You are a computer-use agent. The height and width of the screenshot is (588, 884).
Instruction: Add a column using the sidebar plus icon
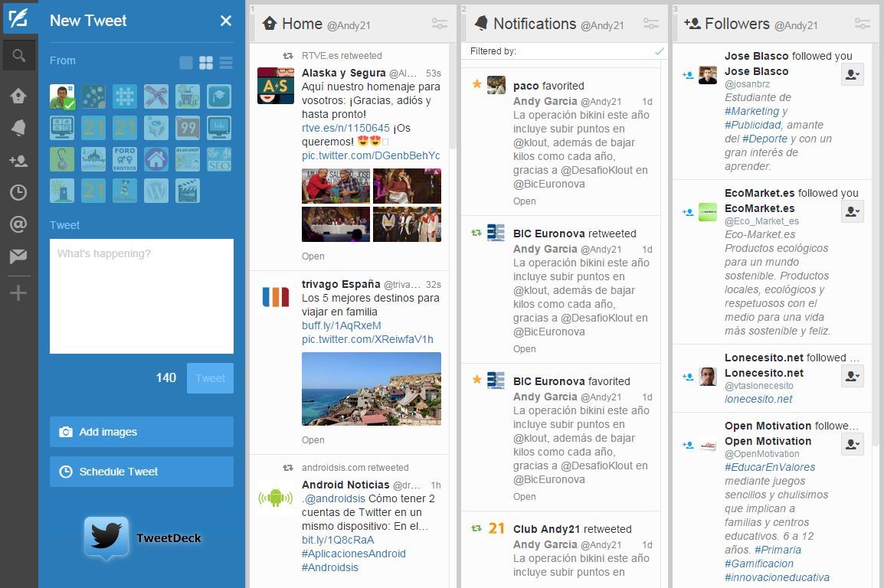(x=18, y=293)
